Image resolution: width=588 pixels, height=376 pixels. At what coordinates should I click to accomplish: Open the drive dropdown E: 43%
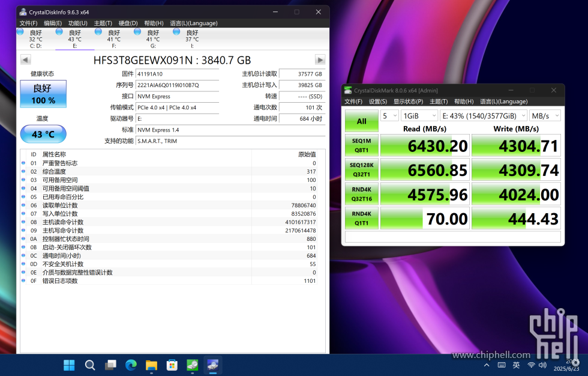(484, 115)
